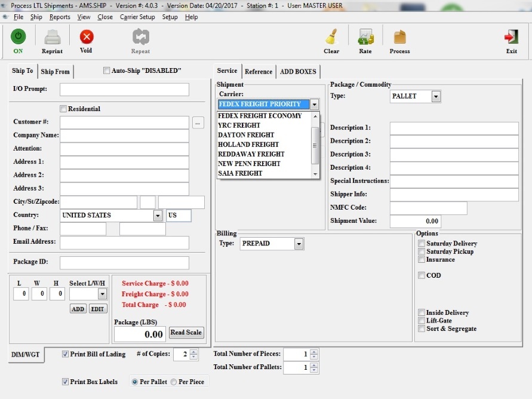Open the View menu
The width and height of the screenshot is (532, 399).
click(84, 17)
